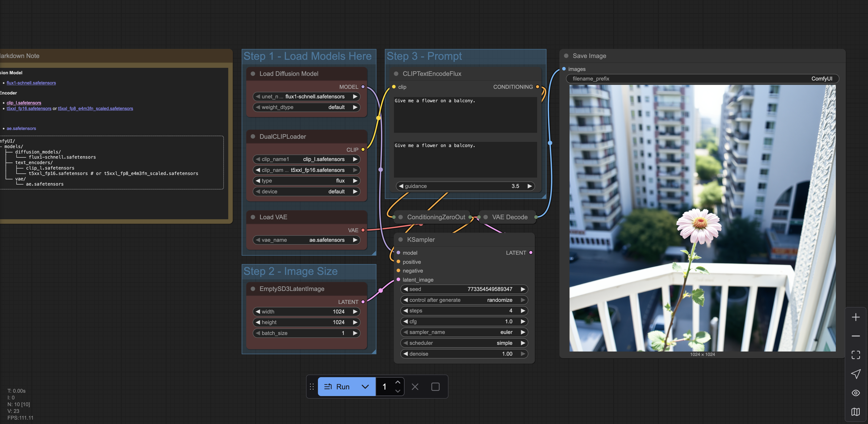Open flux1-schnell.safetensors link in note

[x=31, y=83]
